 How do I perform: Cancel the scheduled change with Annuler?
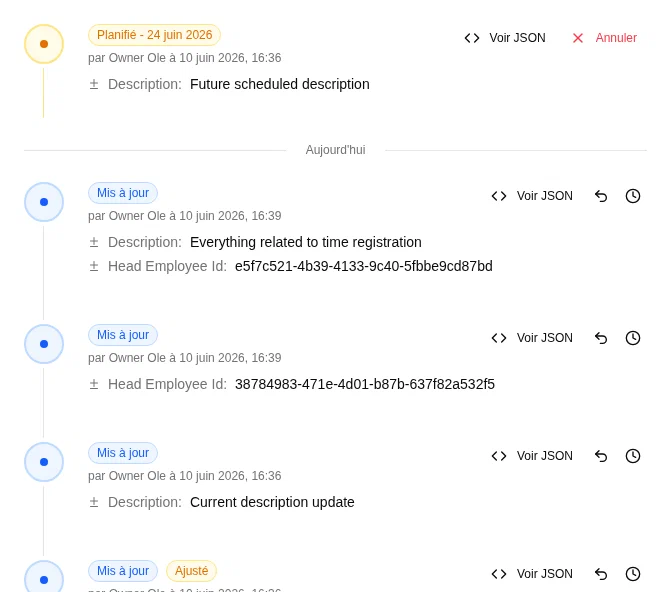(x=605, y=38)
